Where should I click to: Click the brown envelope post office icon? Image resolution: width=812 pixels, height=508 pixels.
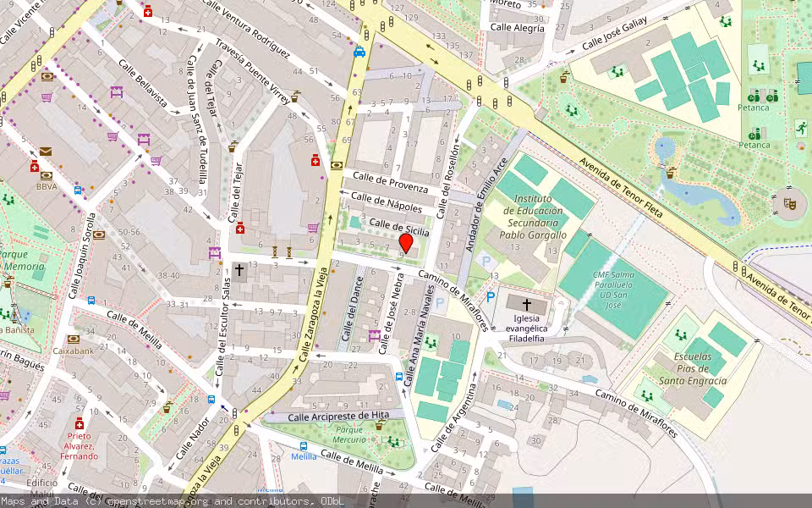point(45,152)
